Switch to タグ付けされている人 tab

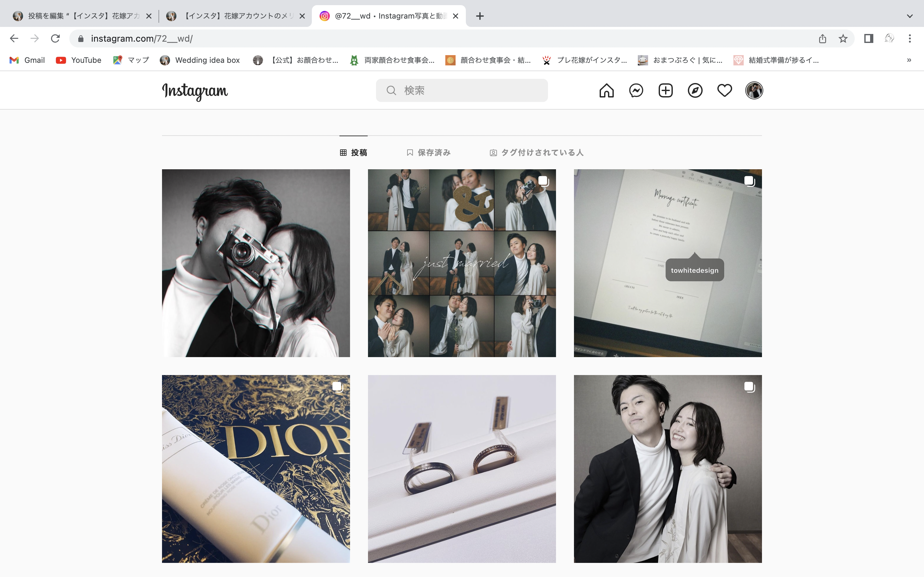coord(536,153)
